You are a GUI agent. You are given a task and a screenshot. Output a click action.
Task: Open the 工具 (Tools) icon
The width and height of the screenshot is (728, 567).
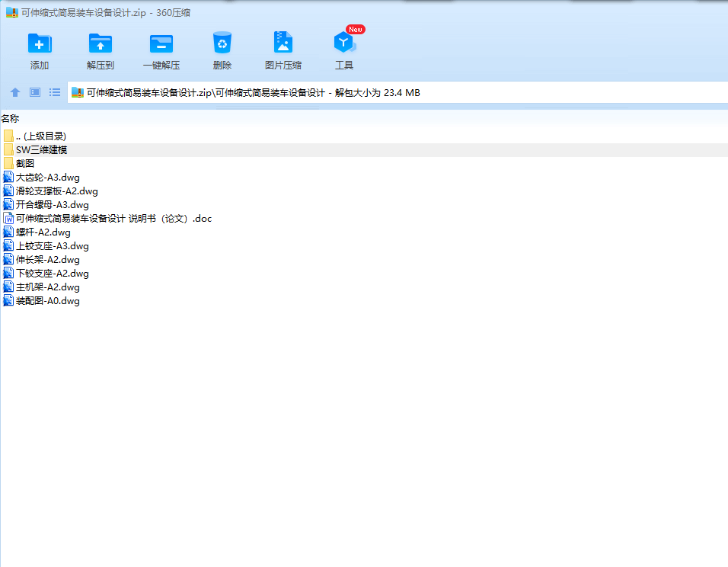pos(344,42)
